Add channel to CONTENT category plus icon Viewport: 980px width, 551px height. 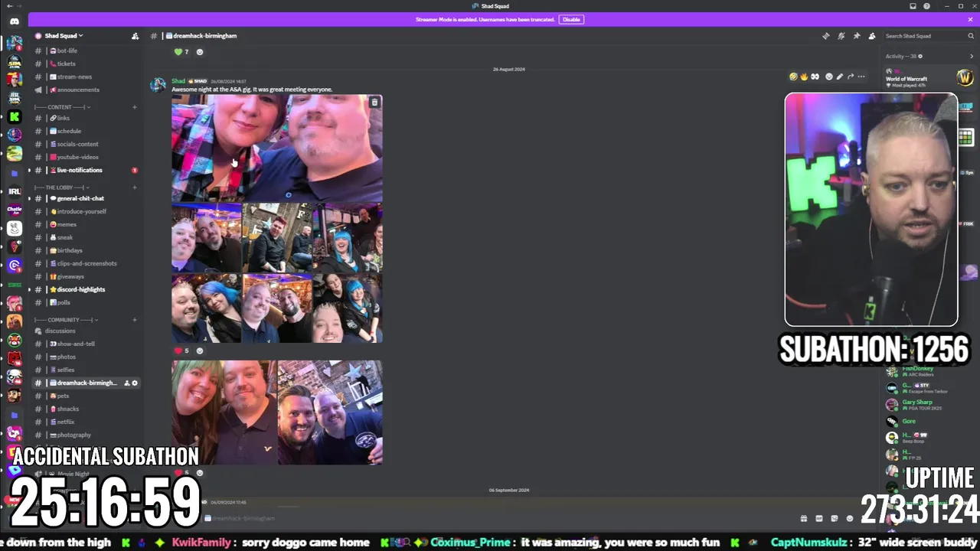[x=134, y=107]
